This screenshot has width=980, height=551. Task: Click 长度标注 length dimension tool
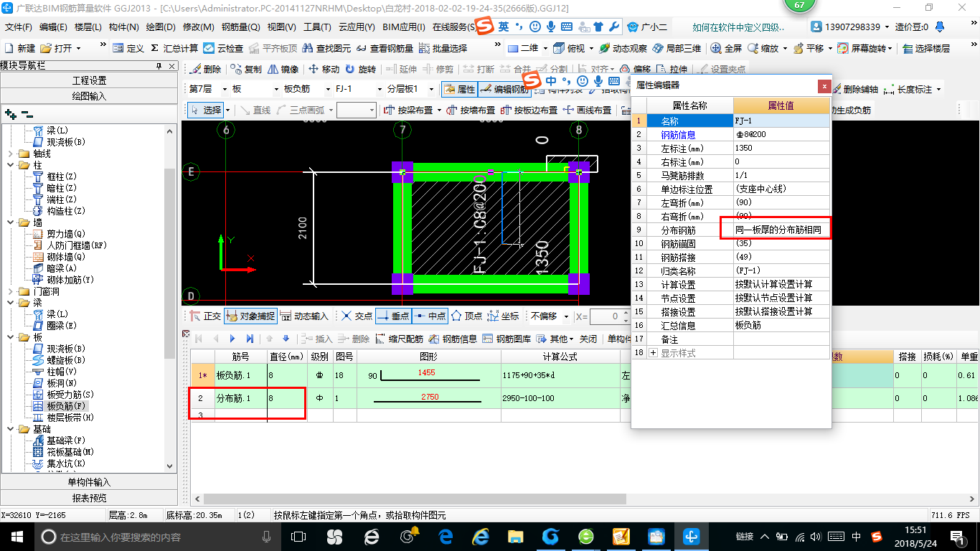tap(908, 90)
